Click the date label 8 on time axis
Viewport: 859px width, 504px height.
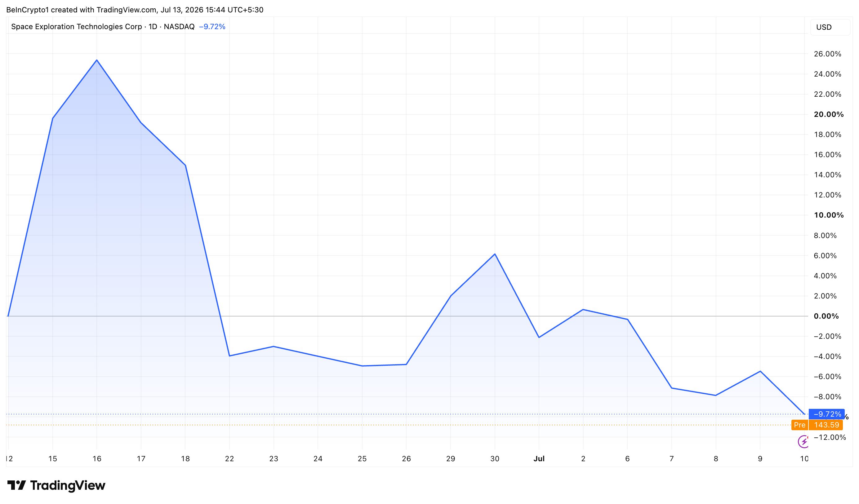click(x=716, y=459)
